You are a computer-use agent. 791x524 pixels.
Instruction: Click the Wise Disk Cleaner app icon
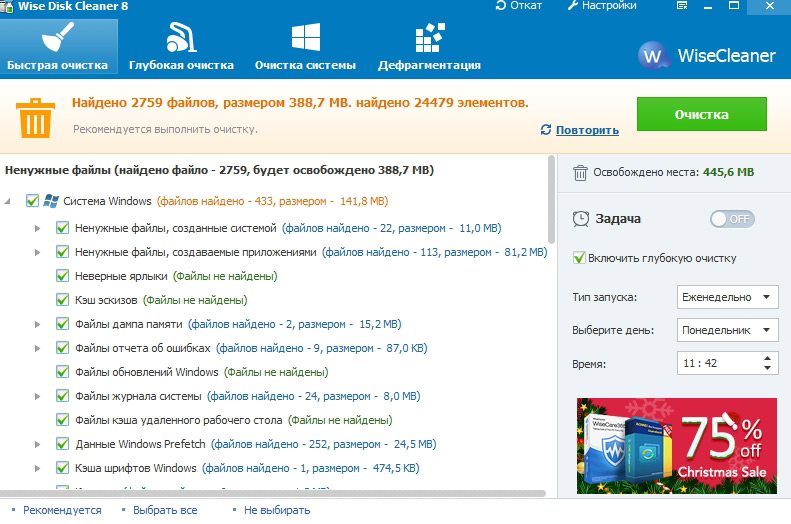(7, 6)
